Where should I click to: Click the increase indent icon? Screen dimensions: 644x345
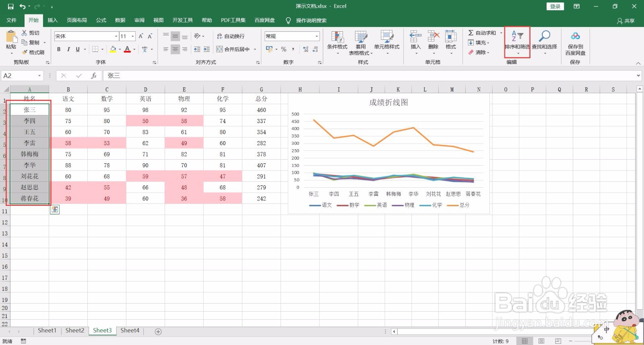[206, 49]
